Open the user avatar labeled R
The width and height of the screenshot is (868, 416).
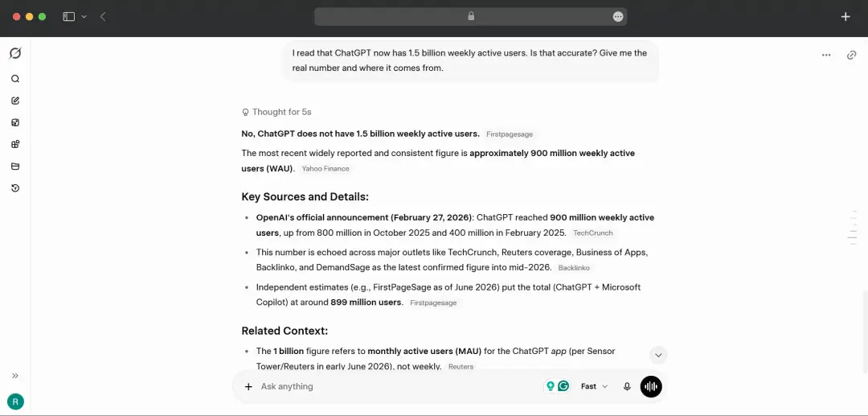pos(15,402)
